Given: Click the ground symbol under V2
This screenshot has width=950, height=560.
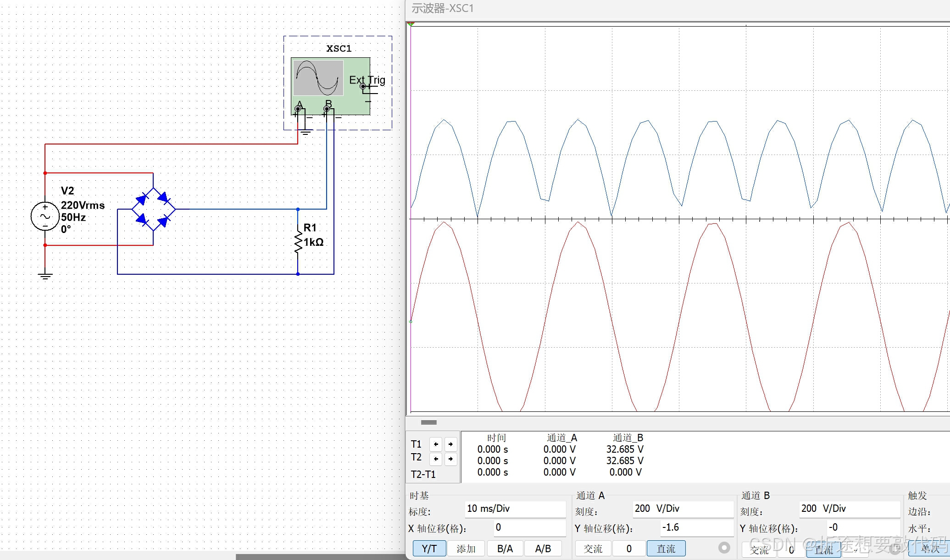Looking at the screenshot, I should tap(45, 276).
